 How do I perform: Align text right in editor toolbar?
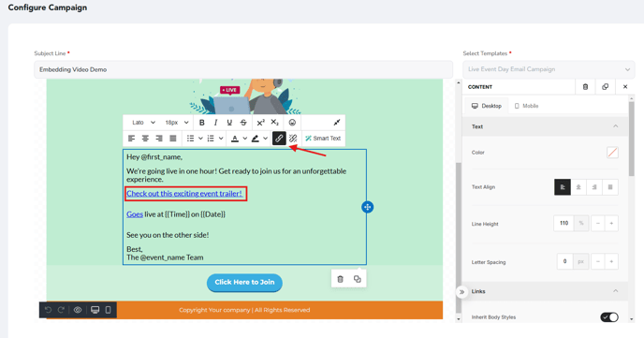point(159,139)
